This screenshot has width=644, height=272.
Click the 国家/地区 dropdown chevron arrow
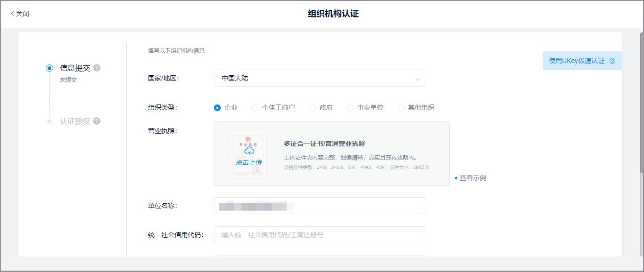tap(418, 79)
